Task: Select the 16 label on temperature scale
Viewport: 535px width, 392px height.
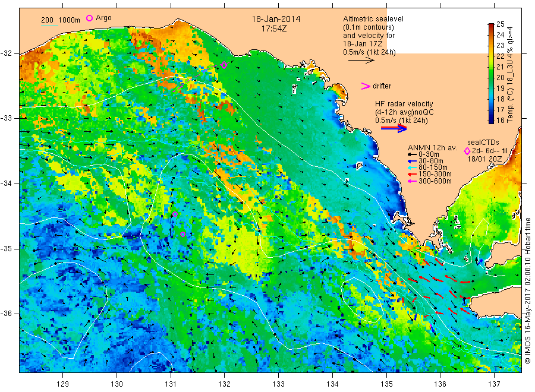Action: tap(500, 120)
